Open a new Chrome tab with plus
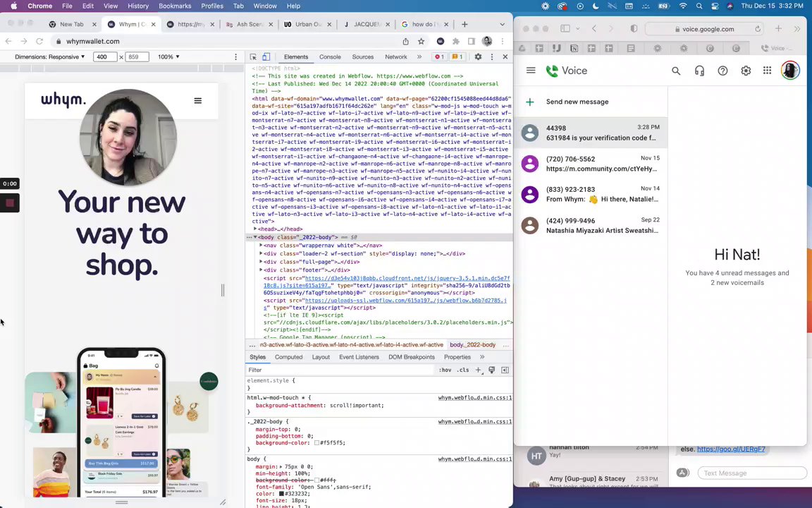812x508 pixels. tap(465, 25)
